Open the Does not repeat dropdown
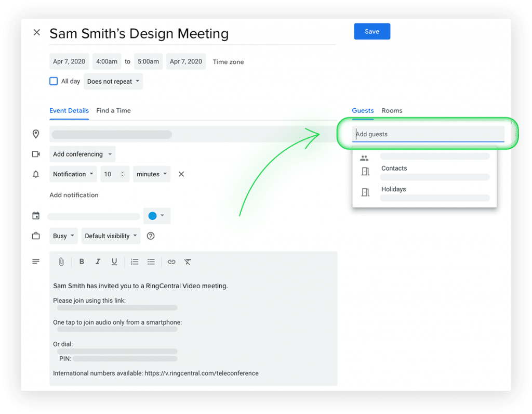The height and width of the screenshot is (414, 532). pos(113,82)
